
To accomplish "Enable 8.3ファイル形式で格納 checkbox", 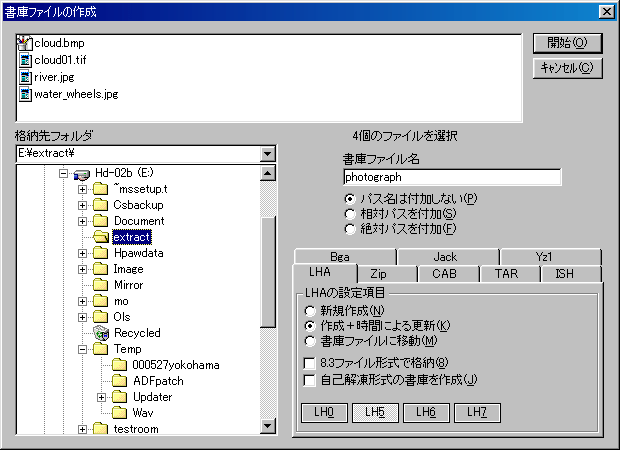I will (309, 363).
